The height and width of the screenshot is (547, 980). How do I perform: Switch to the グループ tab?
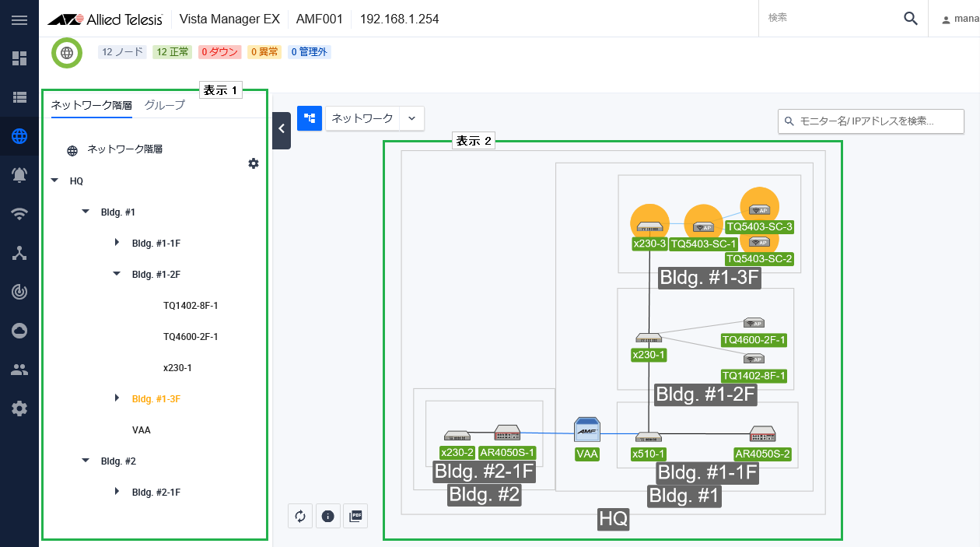tap(165, 105)
